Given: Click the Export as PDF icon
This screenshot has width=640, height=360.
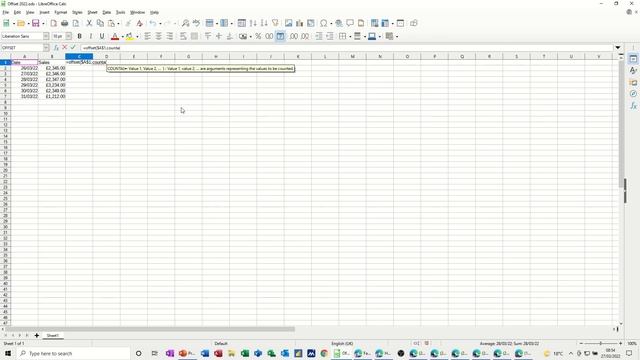Looking at the screenshot, I should 53,23.
